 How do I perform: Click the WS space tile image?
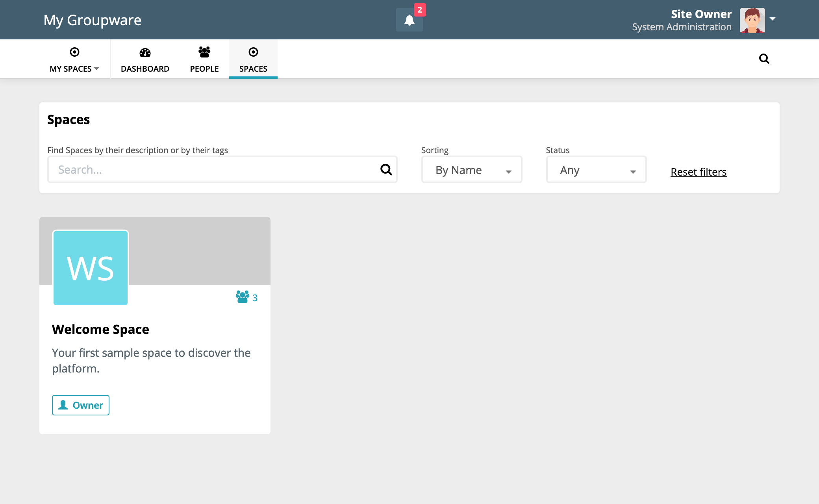tap(91, 268)
